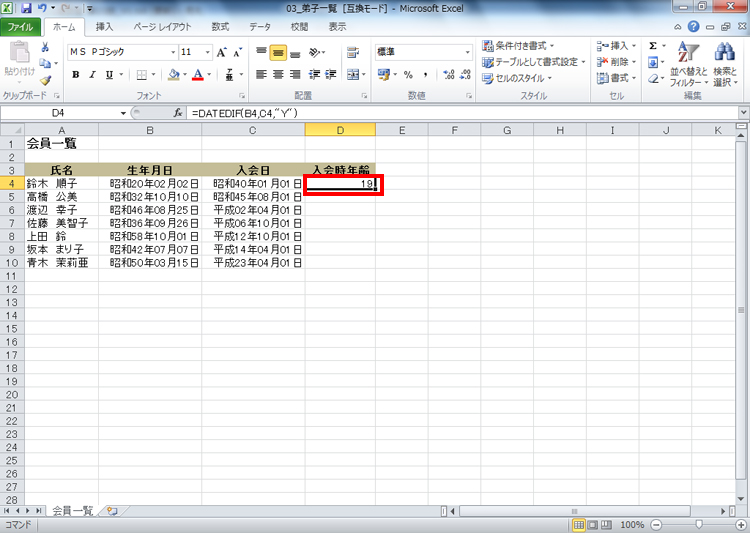The image size is (750, 533).
Task: Apply percent style
Action: coord(408,75)
